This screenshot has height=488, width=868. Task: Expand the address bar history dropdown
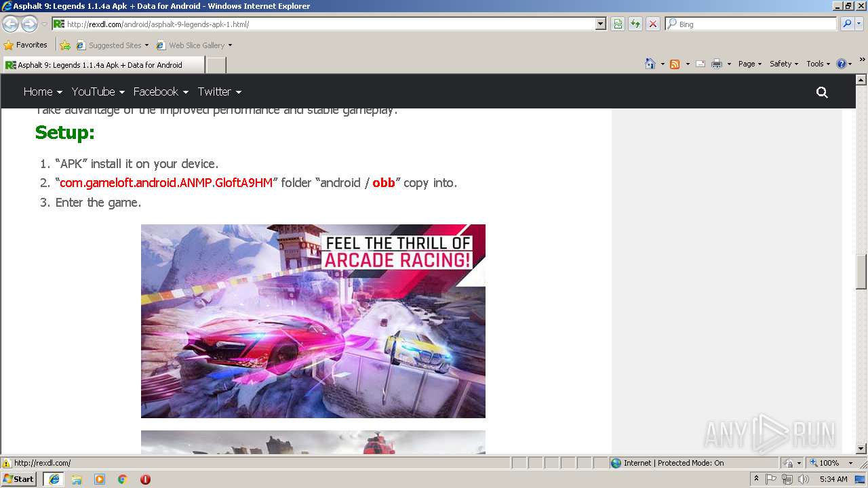coord(601,24)
